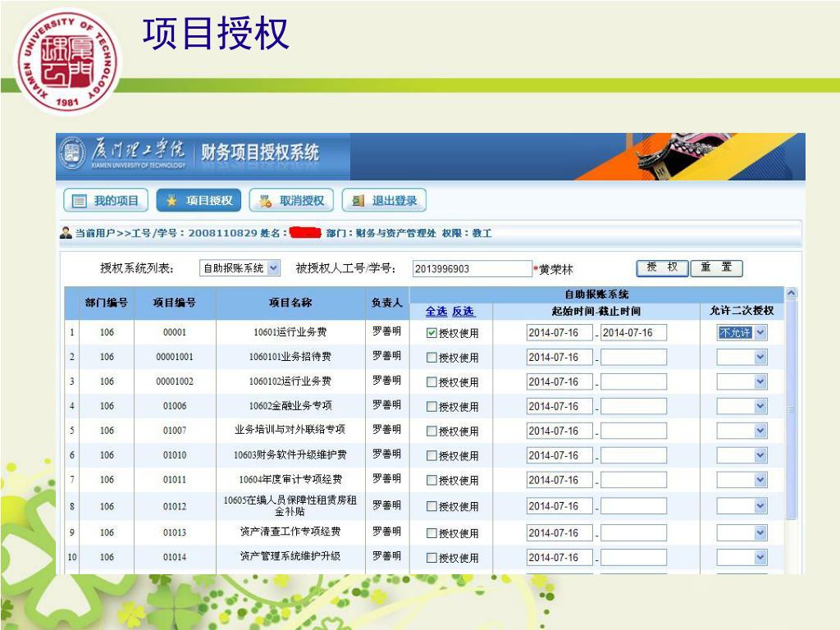The image size is (840, 630).
Task: Open 允许二次授权 dropdown for project 01012
Action: (x=742, y=506)
